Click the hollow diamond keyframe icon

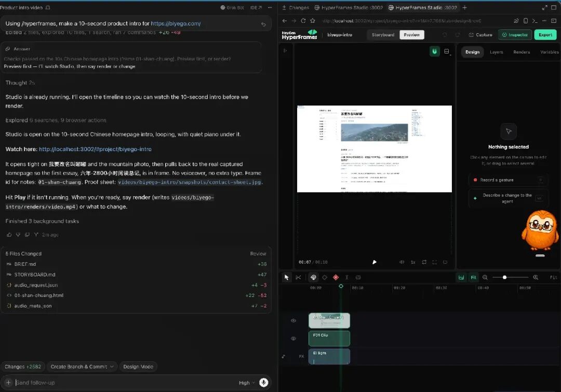point(325,277)
